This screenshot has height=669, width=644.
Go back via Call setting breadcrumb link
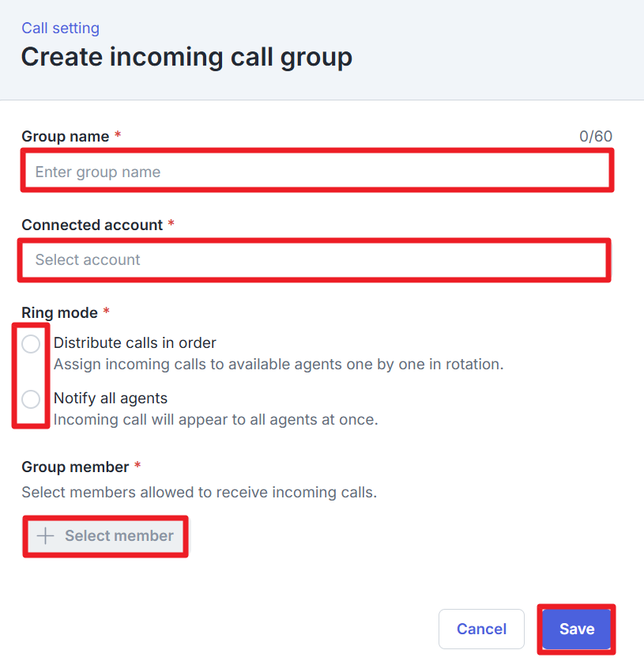point(60,28)
